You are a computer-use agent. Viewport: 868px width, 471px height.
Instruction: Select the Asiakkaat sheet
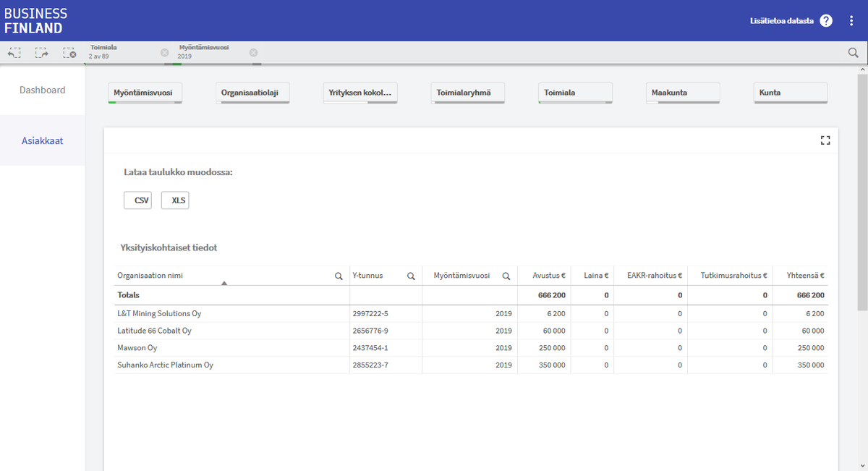coord(43,140)
